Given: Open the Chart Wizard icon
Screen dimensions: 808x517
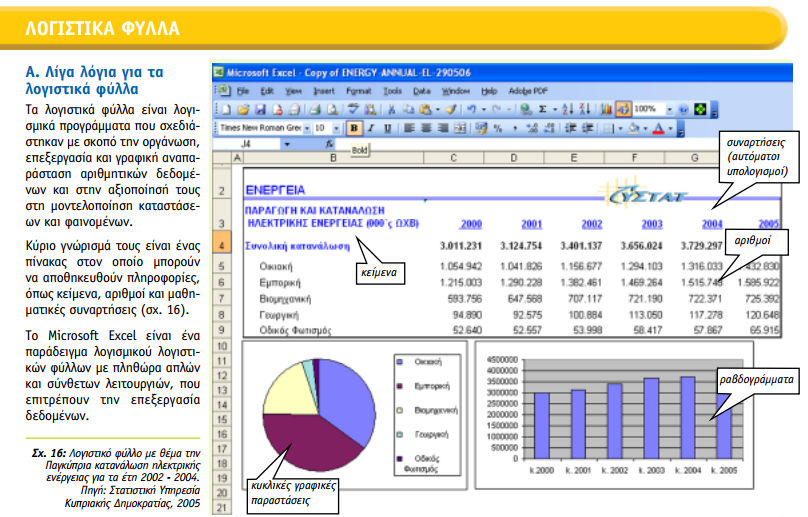Looking at the screenshot, I should pyautogui.click(x=606, y=109).
